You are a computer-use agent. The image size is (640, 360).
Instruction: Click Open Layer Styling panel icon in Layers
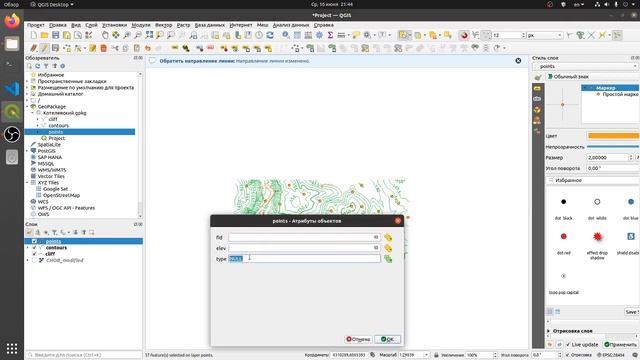point(29,232)
